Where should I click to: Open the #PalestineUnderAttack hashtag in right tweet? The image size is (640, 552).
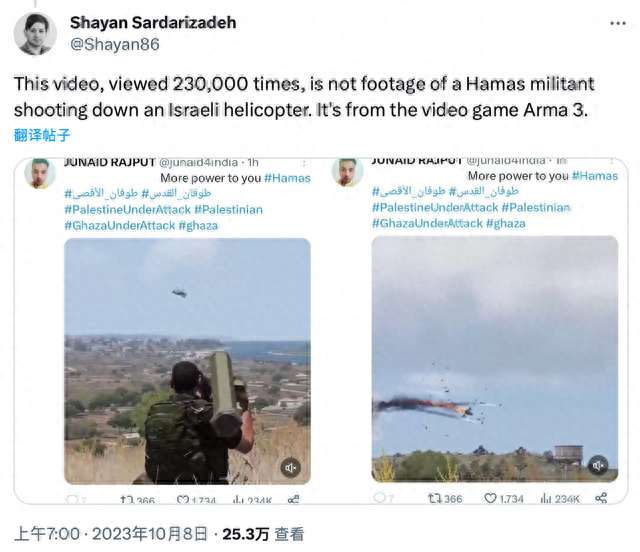point(435,207)
